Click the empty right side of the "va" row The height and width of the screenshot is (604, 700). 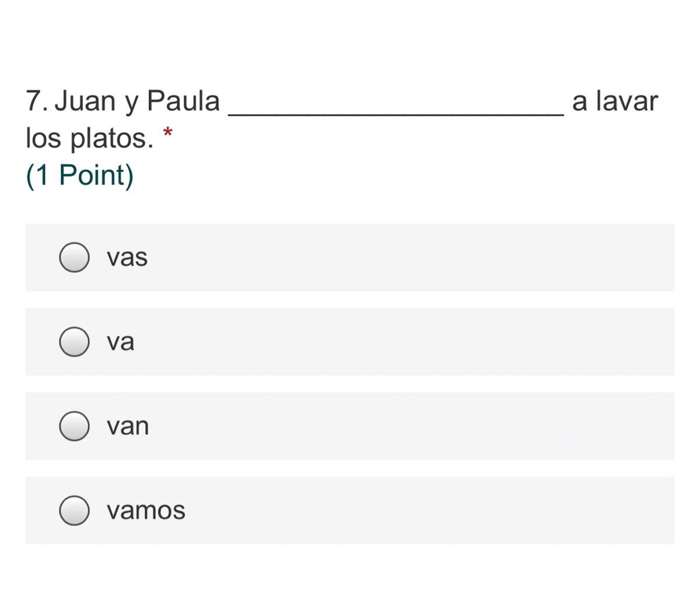(x=467, y=342)
